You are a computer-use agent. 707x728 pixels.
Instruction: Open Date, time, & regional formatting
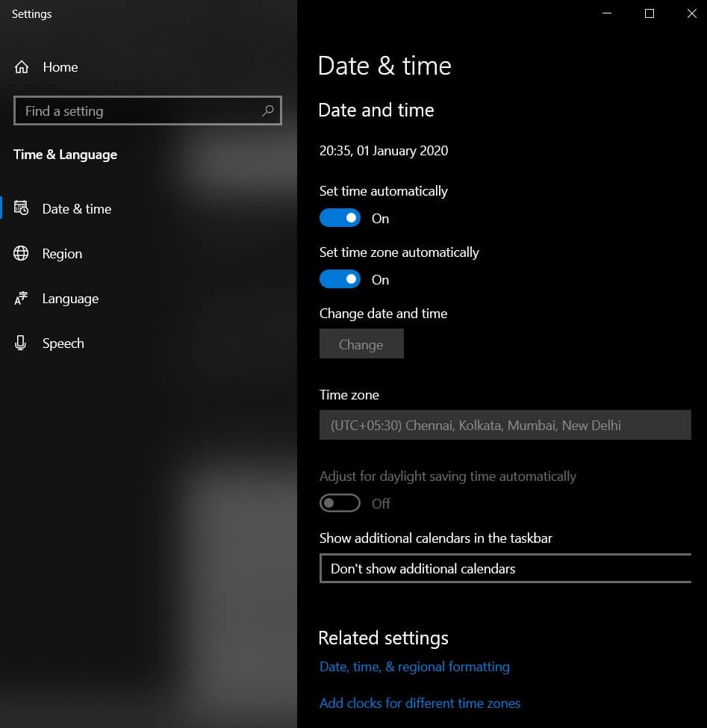click(414, 666)
